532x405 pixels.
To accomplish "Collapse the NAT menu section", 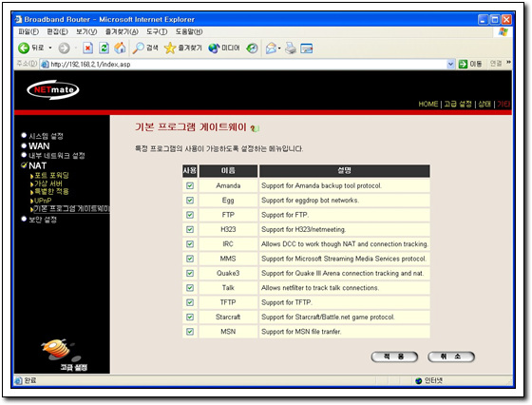I will [x=33, y=165].
